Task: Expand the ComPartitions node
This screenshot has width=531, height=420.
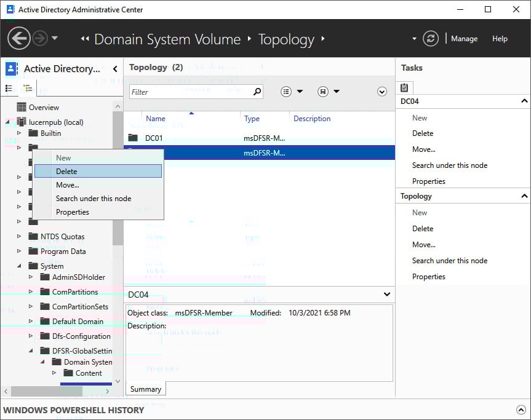Action: pos(31,291)
